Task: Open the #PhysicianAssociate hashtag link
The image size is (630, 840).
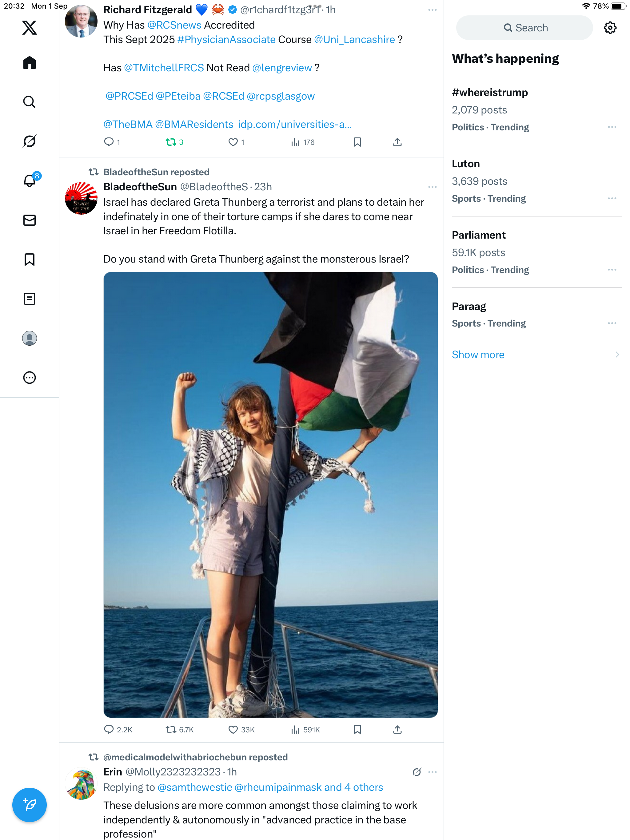Action: click(226, 39)
